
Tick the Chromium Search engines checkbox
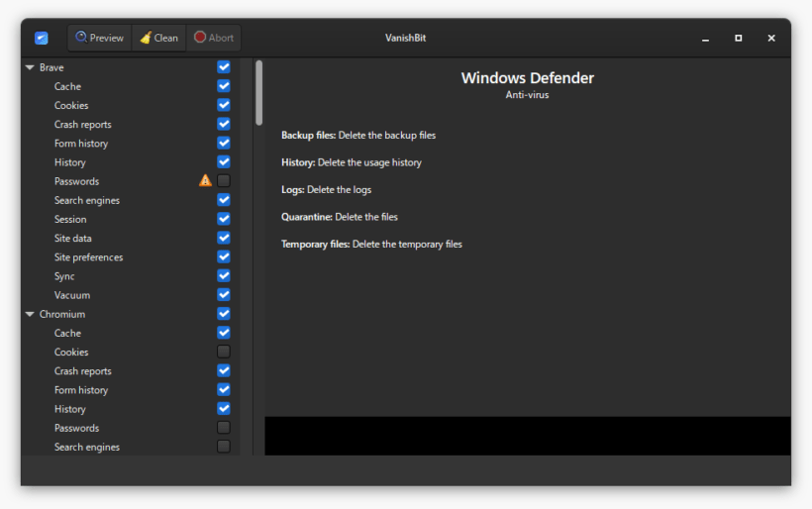[x=224, y=447]
